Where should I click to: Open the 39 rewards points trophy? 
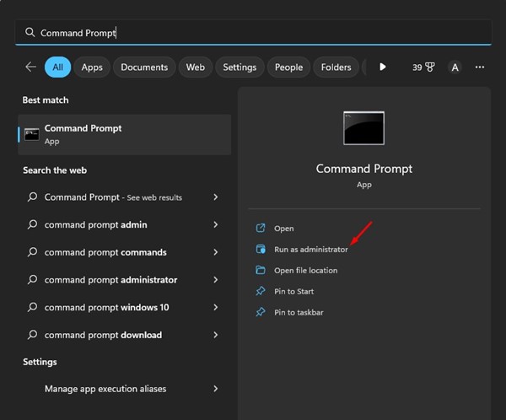(423, 67)
